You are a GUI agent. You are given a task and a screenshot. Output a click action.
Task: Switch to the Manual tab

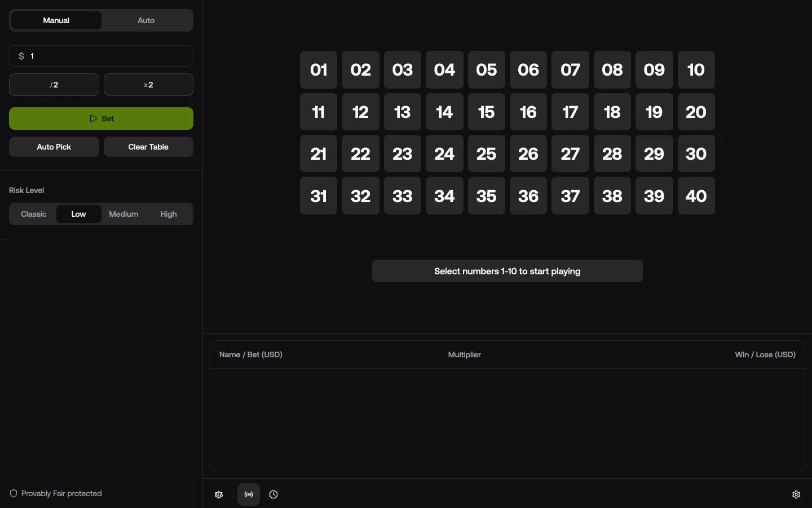pos(56,20)
